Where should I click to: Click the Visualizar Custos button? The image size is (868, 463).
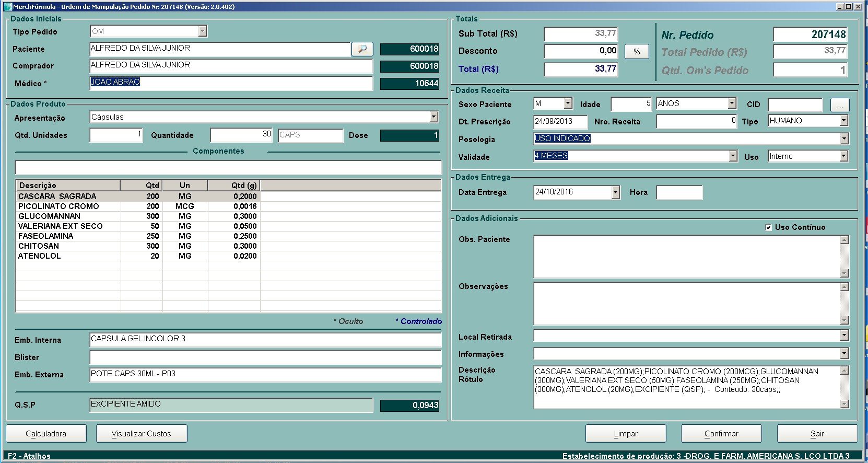point(142,434)
